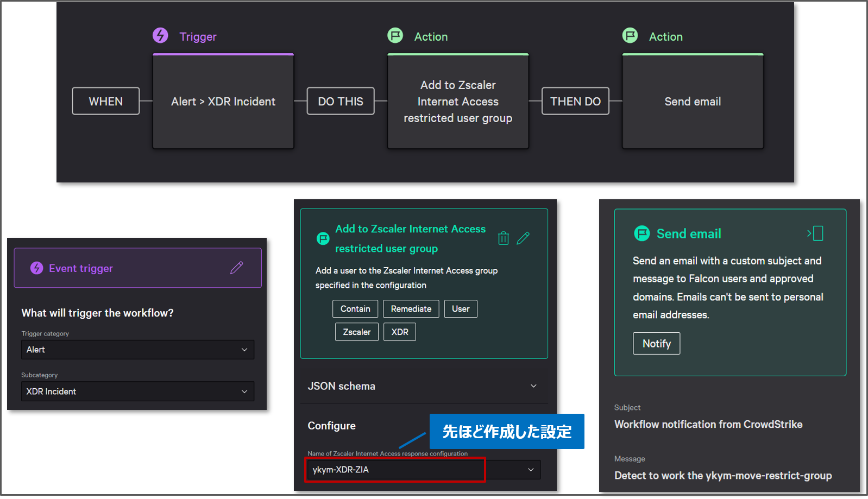Click the Configure heading
The width and height of the screenshot is (868, 499).
coord(331,426)
